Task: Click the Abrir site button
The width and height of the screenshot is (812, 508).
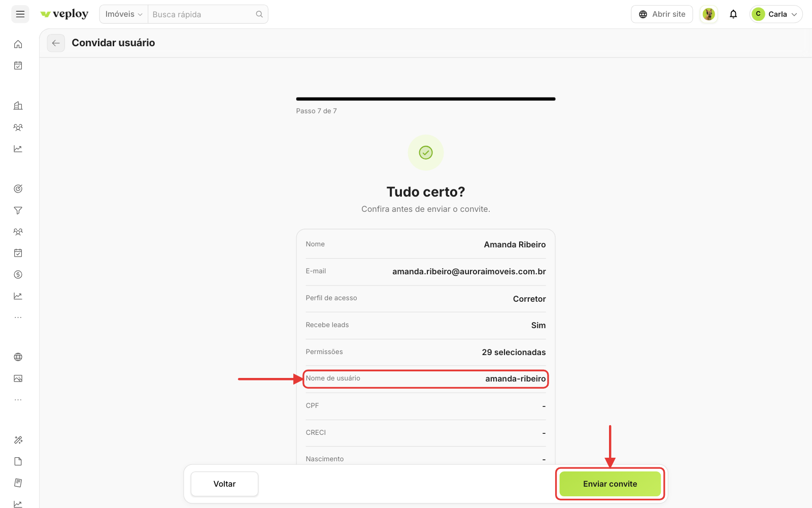Action: click(x=662, y=14)
